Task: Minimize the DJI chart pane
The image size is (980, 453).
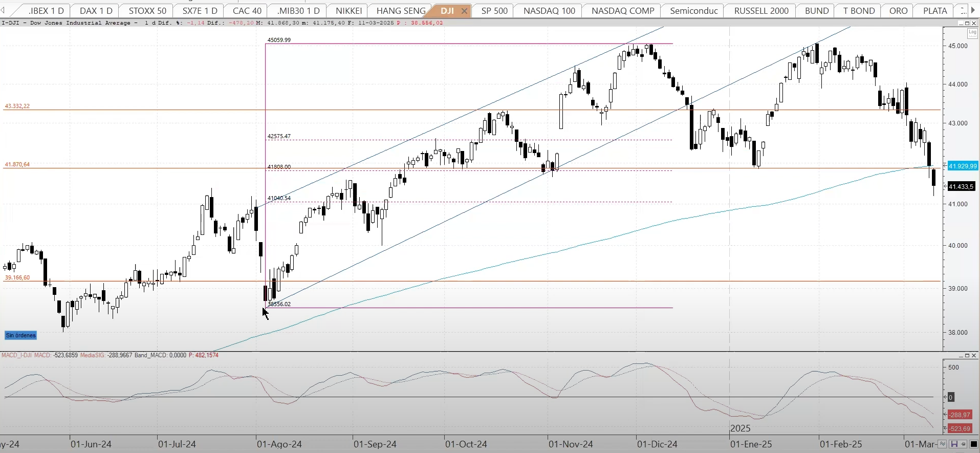Action: tap(961, 23)
